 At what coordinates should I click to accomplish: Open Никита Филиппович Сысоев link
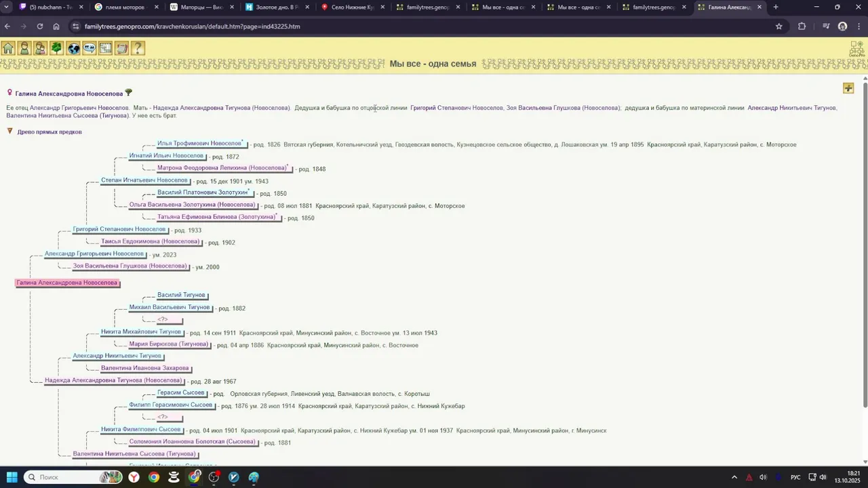tap(141, 430)
